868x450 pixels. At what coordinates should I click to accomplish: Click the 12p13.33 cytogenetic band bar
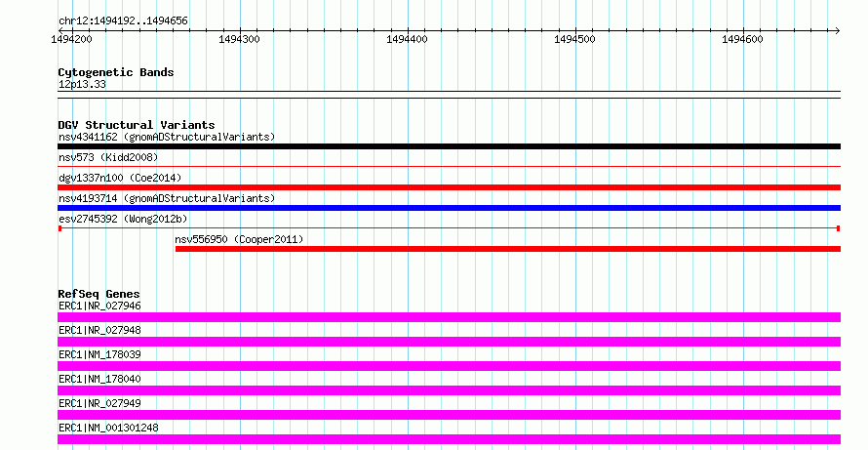pyautogui.click(x=449, y=95)
